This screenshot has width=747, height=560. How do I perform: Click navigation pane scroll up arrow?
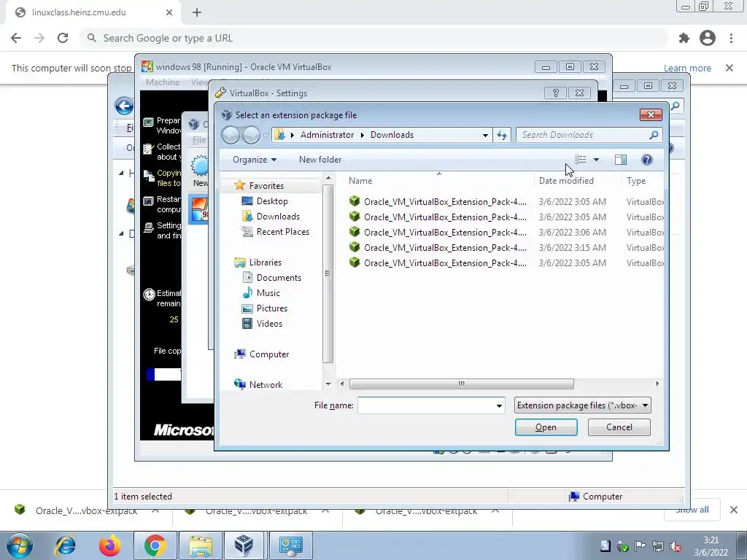(328, 178)
